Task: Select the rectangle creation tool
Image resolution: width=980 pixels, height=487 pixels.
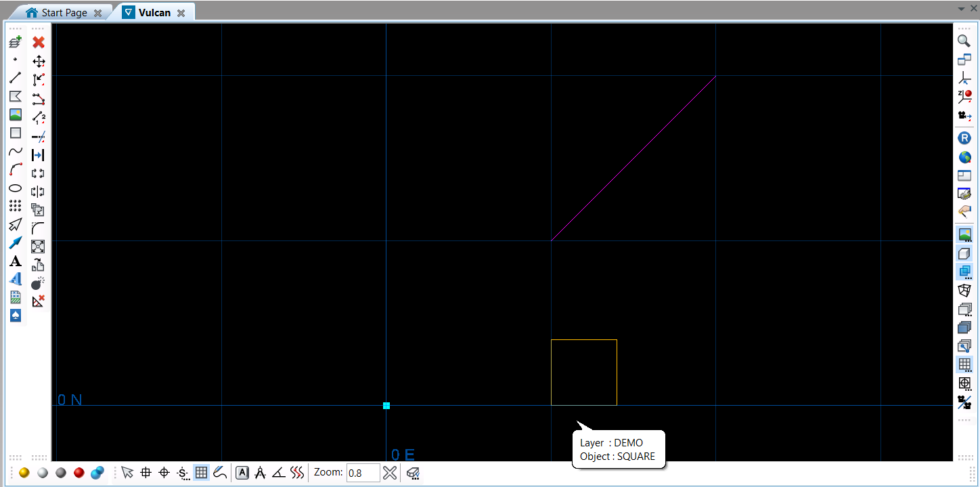Action: pos(16,133)
